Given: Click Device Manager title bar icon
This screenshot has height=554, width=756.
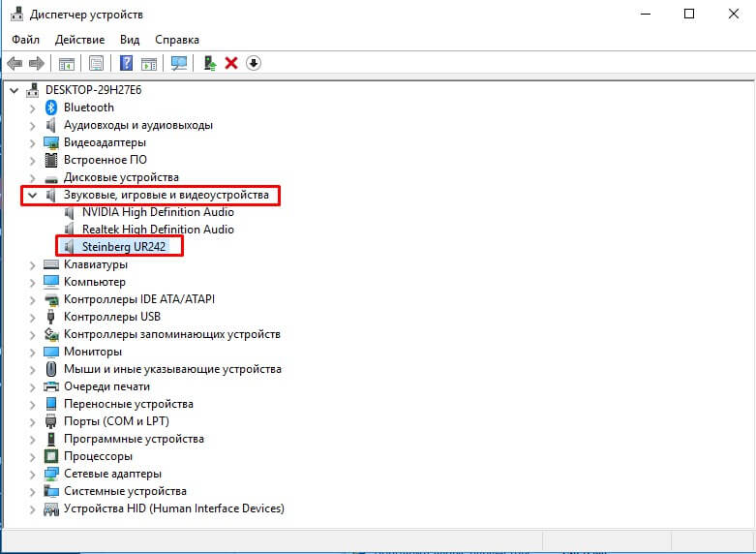Looking at the screenshot, I should (16, 15).
